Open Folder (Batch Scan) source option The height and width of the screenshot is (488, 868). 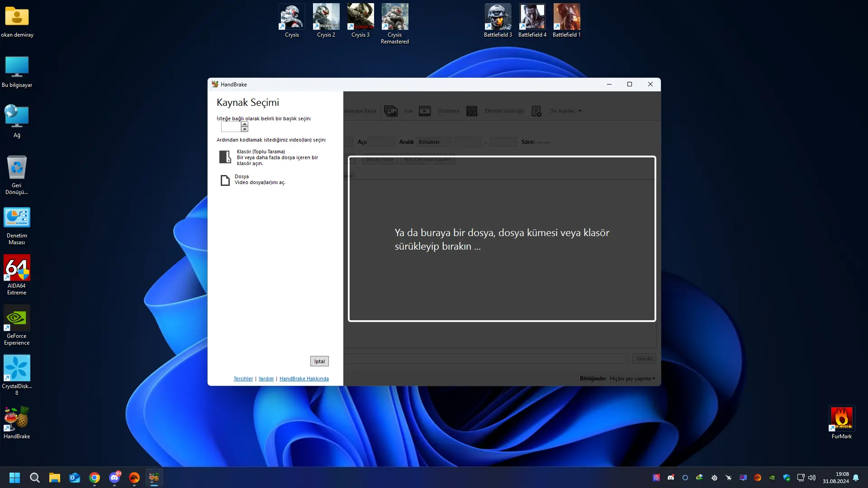coord(269,157)
